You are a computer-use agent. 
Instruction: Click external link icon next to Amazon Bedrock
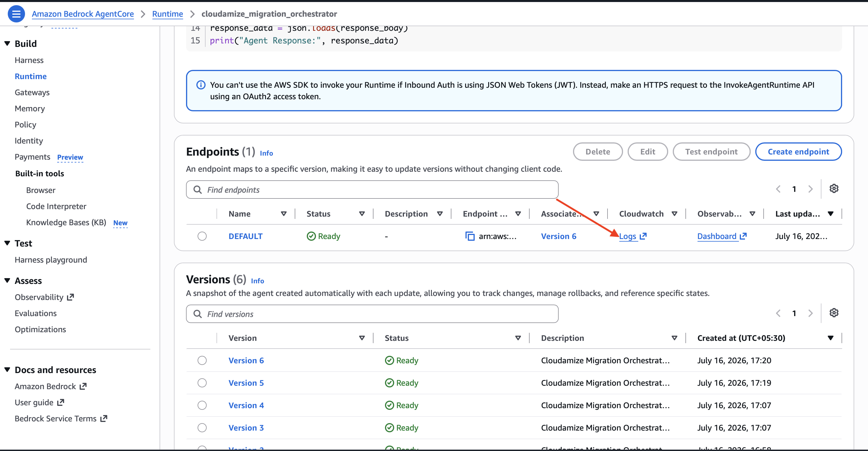pos(83,387)
